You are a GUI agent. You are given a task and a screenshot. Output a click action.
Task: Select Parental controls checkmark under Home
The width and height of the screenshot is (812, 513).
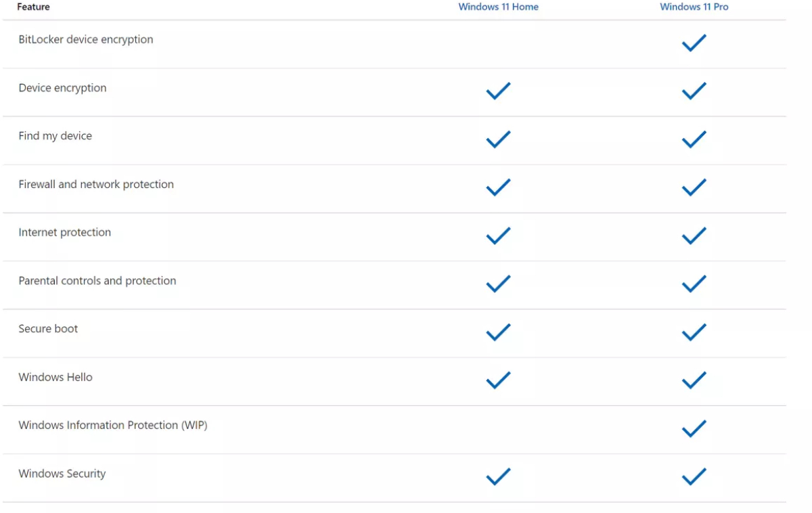498,284
